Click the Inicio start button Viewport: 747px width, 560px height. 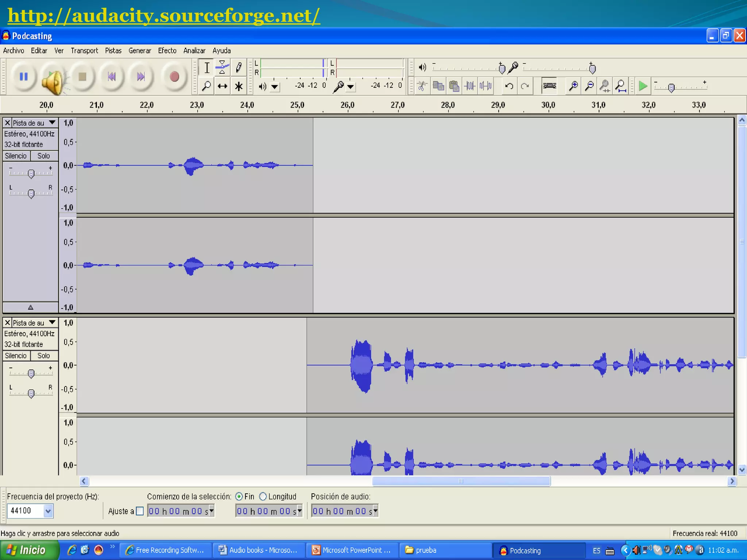29,550
